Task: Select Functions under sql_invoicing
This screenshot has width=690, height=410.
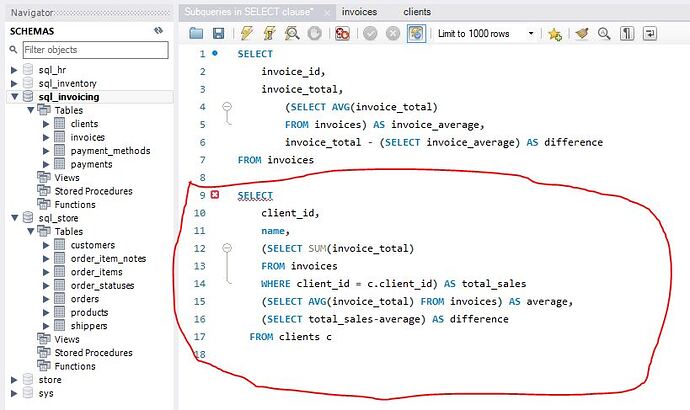Action: [x=75, y=205]
